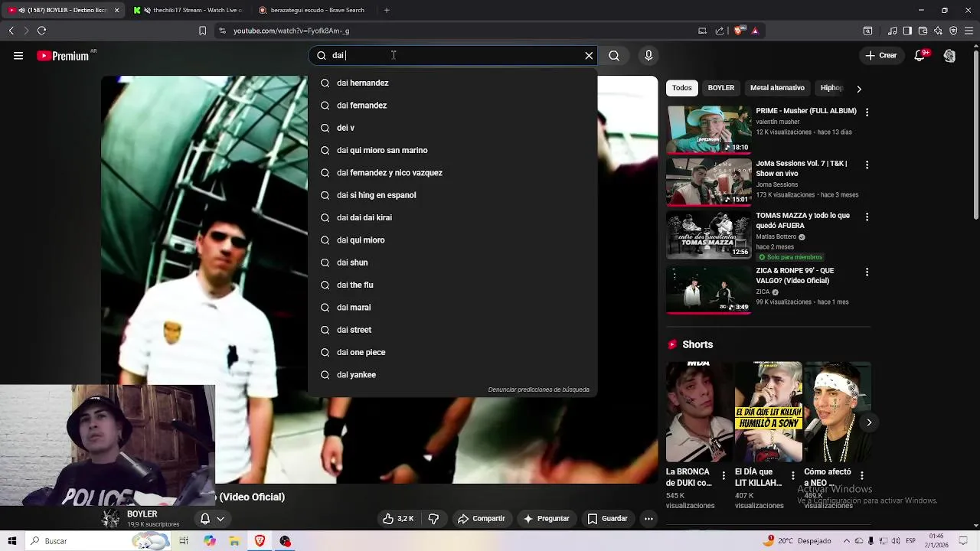
Task: Switch to 'thechiki17 Stream' Kick tab
Action: 190,10
